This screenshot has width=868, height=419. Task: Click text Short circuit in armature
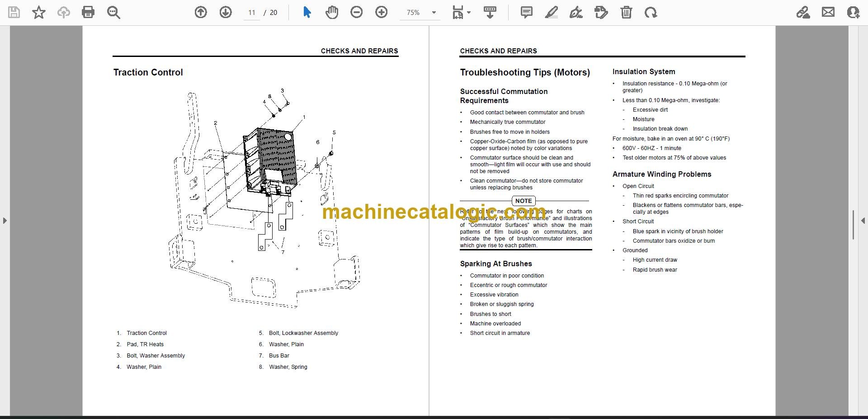(500, 333)
